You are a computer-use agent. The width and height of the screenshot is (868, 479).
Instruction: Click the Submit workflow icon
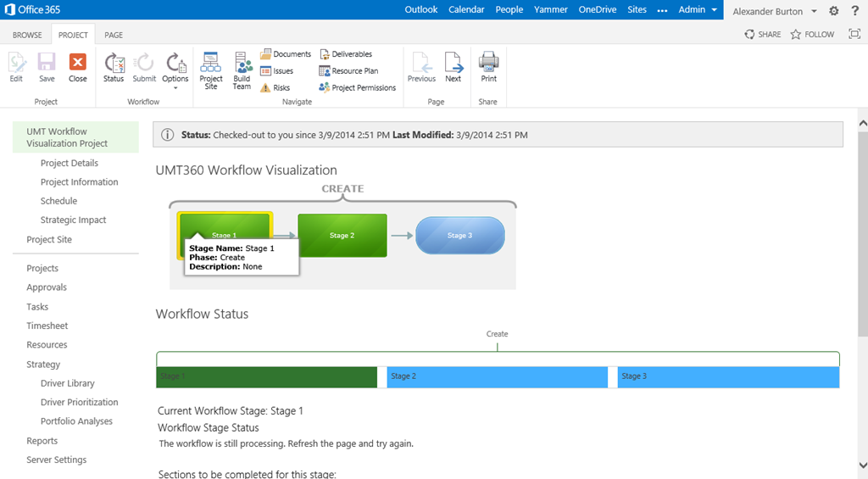tap(144, 67)
